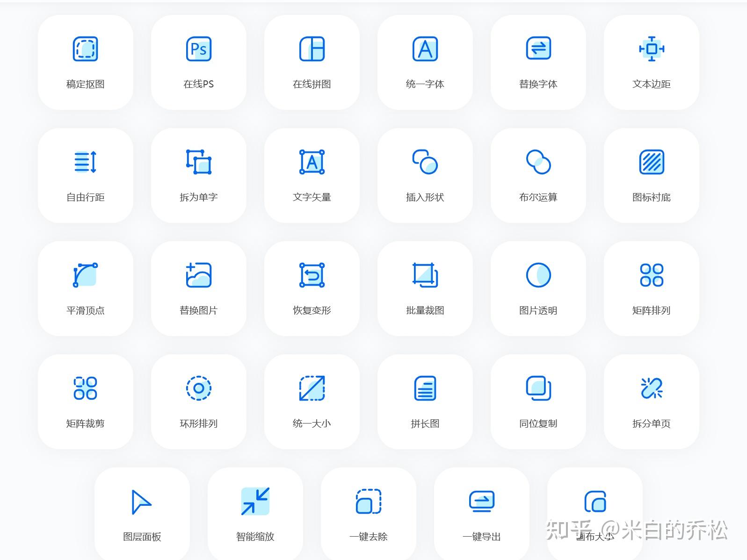This screenshot has width=747, height=560.
Task: Click the 智能缩放 smart scale icon
Action: coord(255,502)
